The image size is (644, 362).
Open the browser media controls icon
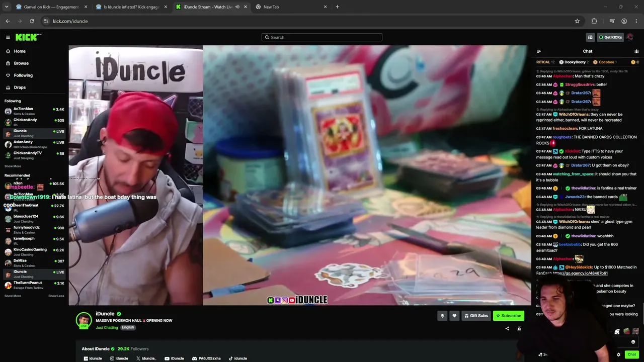612,21
